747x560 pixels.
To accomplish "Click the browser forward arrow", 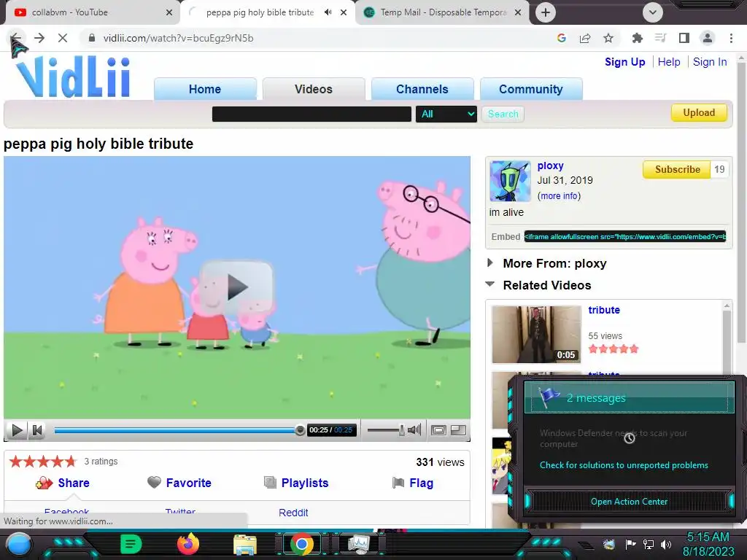I will point(39,38).
